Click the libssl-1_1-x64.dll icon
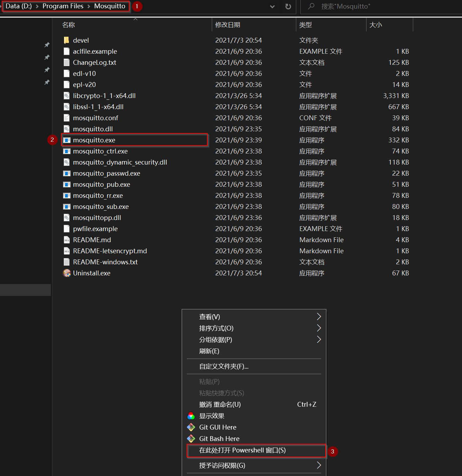462x476 pixels. tap(67, 107)
